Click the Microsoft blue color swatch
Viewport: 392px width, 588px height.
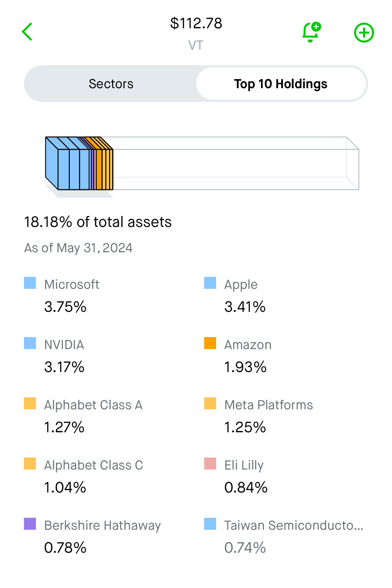click(30, 283)
